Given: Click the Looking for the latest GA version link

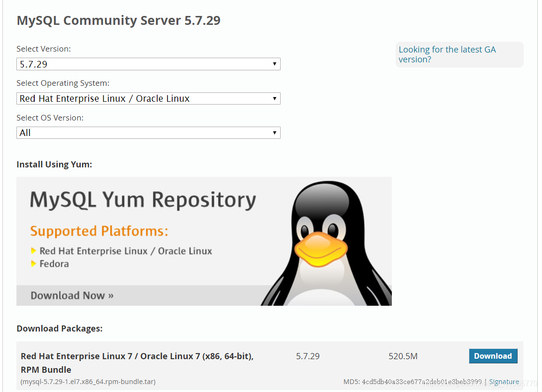Looking at the screenshot, I should [447, 54].
